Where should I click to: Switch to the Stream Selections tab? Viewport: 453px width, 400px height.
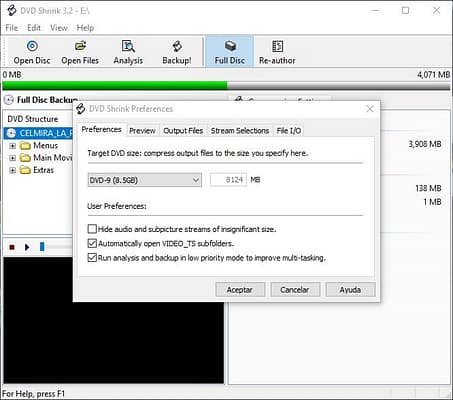pos(240,131)
